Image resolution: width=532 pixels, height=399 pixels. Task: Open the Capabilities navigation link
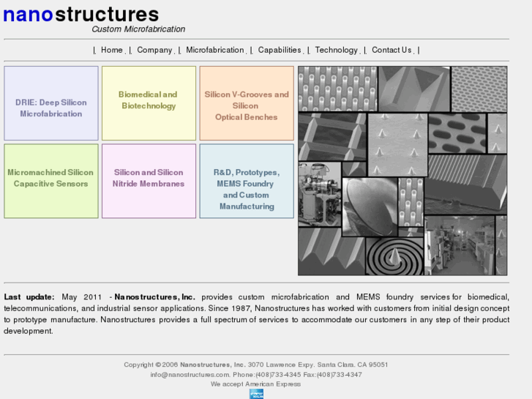click(280, 50)
